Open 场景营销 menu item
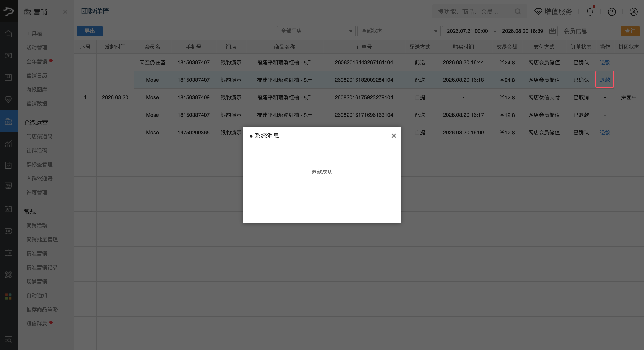The image size is (644, 350). [x=37, y=281]
